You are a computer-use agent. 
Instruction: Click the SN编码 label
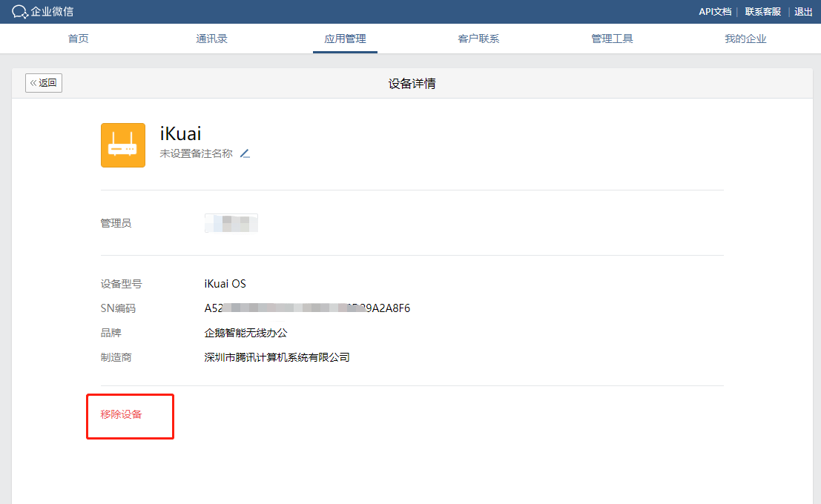click(118, 308)
